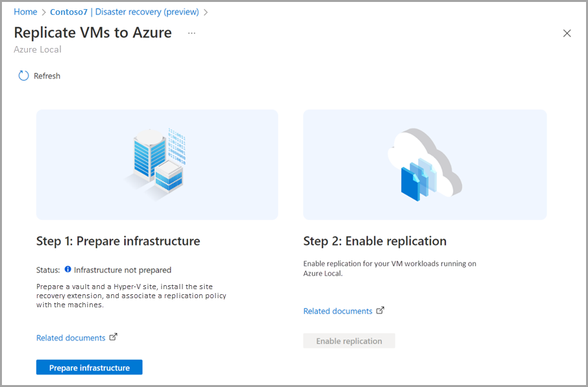This screenshot has height=387, width=588.
Task: Click the Step 1 Prepare infrastructure heading
Action: click(117, 240)
